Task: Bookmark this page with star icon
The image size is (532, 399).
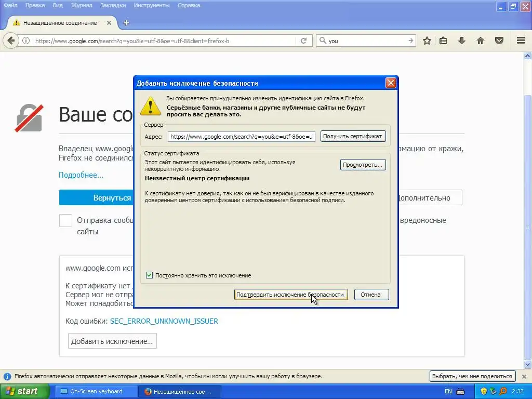Action: click(x=427, y=41)
